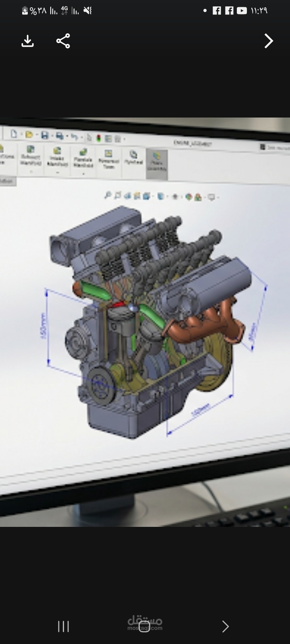Image resolution: width=290 pixels, height=644 pixels.
Task: Click the Rebuild traffic light icon
Action: tap(99, 138)
